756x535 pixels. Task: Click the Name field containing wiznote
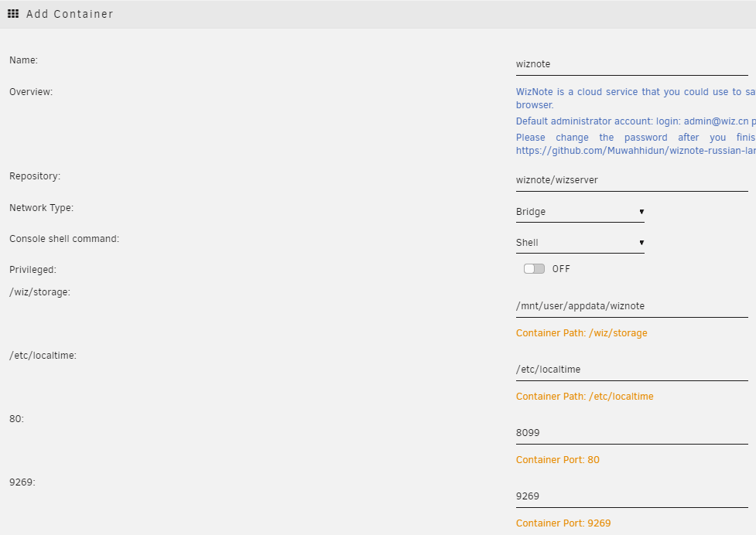(631, 64)
